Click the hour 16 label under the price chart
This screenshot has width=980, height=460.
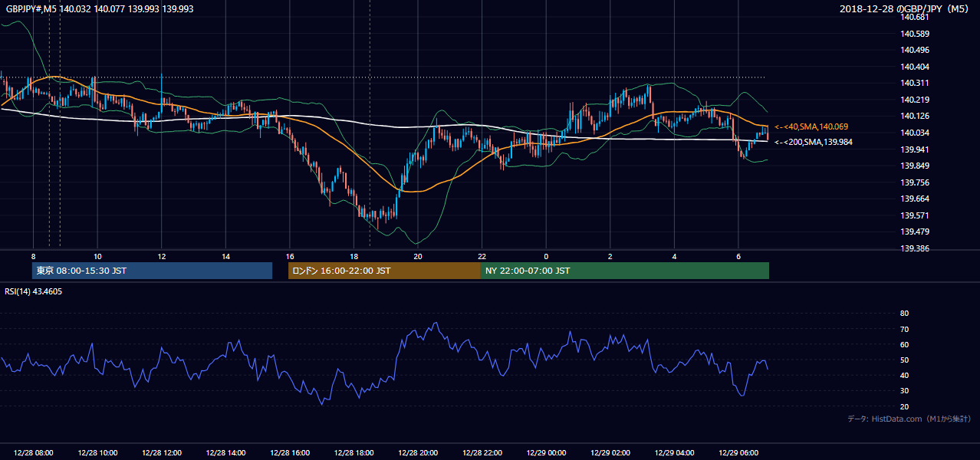coord(290,256)
